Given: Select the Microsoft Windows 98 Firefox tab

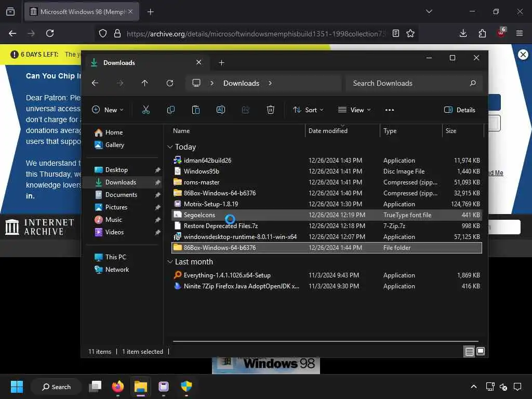Looking at the screenshot, I should (82, 11).
